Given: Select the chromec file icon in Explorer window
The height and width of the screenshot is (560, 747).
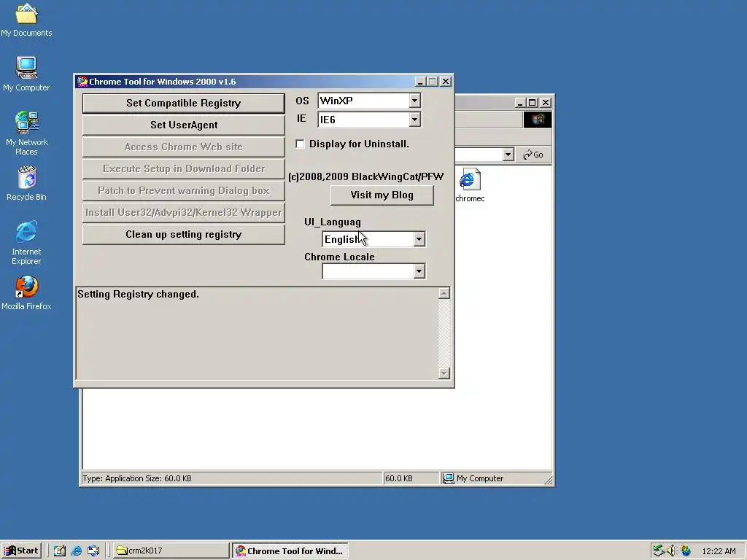Looking at the screenshot, I should pyautogui.click(x=470, y=185).
